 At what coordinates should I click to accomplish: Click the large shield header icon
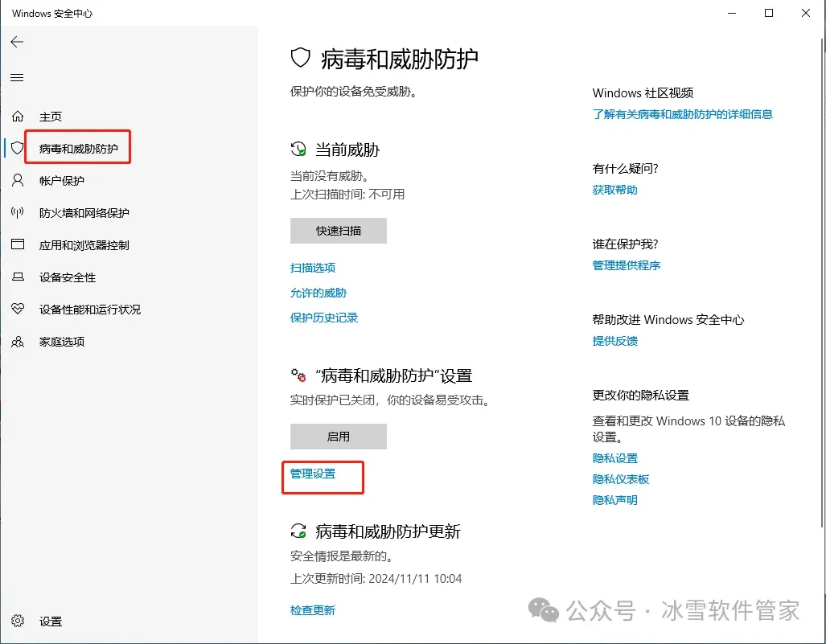click(300, 58)
